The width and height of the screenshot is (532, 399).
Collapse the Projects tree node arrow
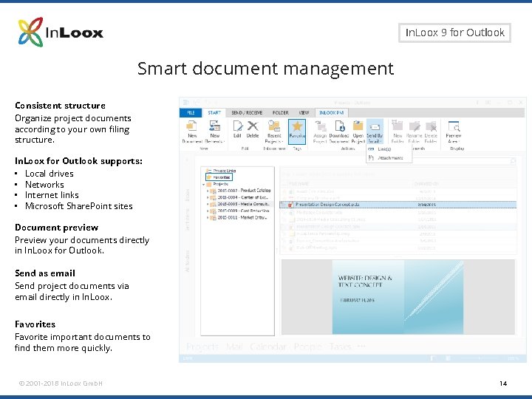pos(204,184)
